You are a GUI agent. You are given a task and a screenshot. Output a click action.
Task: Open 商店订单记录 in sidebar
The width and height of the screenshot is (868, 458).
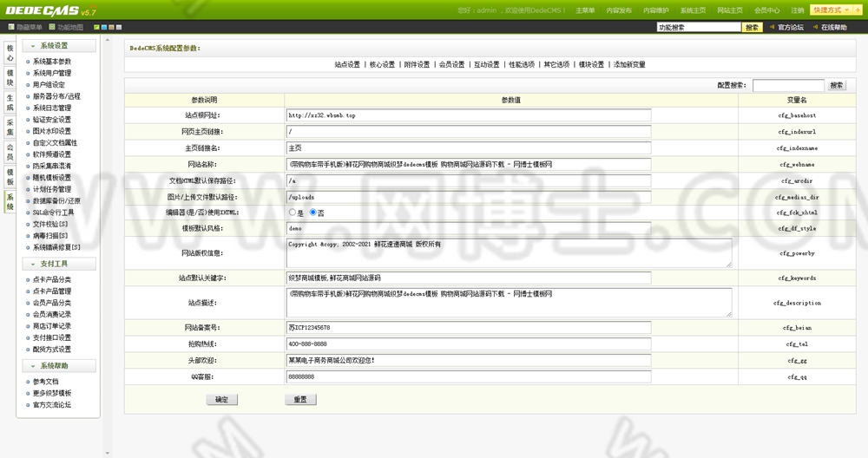point(52,326)
